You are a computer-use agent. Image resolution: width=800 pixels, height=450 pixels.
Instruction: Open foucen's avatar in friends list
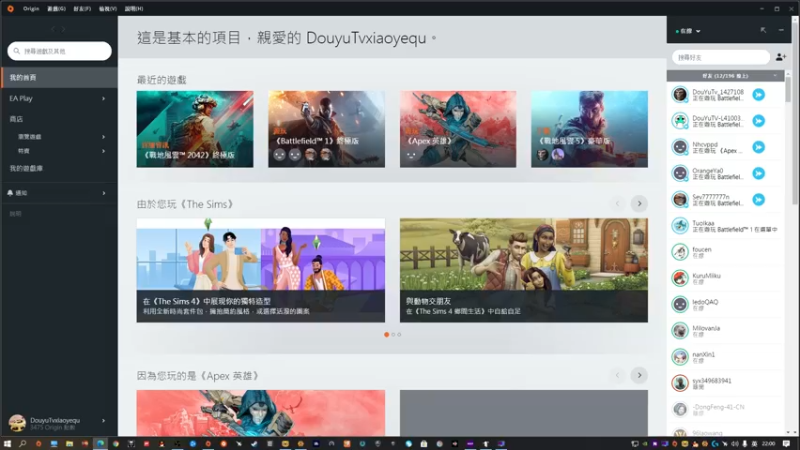tap(680, 252)
